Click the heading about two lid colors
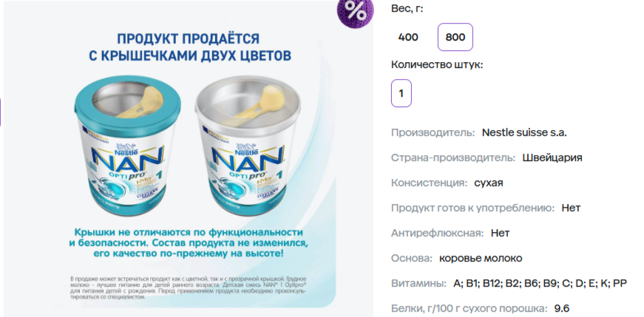Viewport: 644px width, 317px height. 190,47
